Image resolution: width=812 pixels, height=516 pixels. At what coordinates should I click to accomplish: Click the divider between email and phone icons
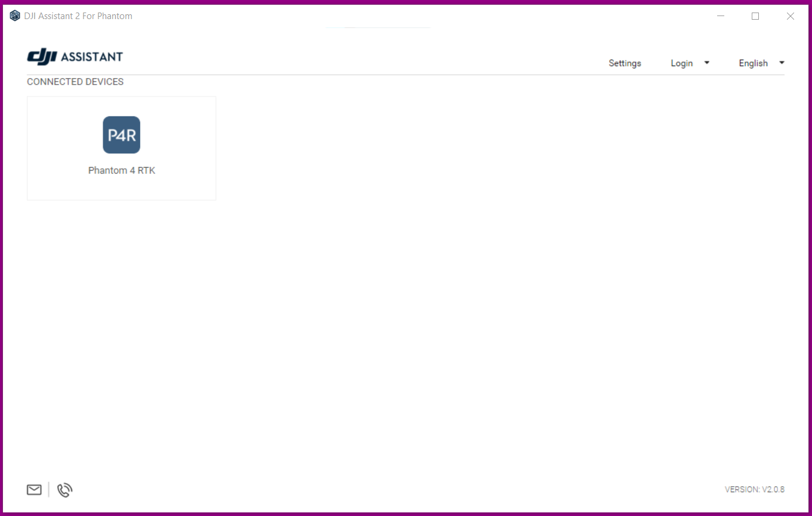point(49,490)
